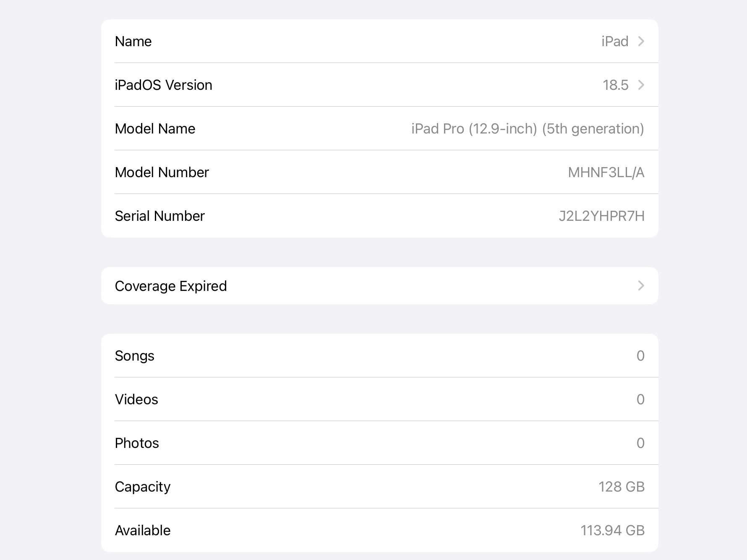
Task: Click the model number MHNF3LL/A value
Action: 607,172
